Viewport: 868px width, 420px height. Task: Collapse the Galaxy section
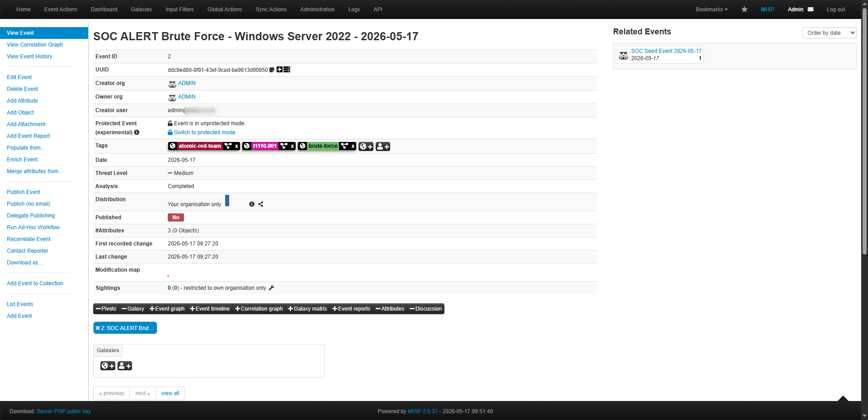[x=133, y=309]
